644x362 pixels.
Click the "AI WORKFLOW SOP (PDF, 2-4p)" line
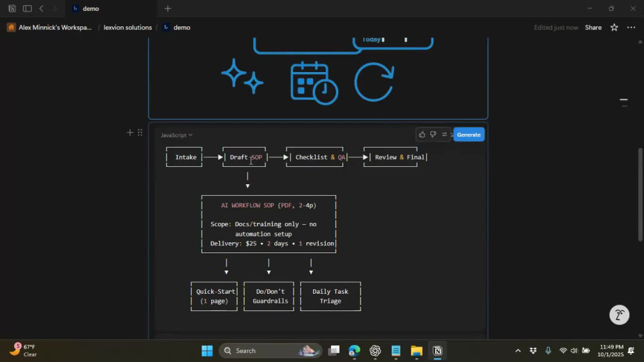269,205
